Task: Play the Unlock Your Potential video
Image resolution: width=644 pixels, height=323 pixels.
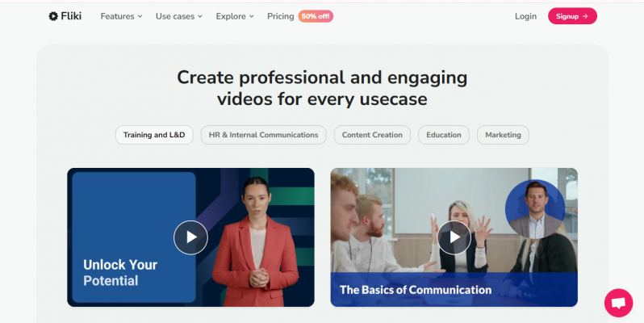Action: coord(190,237)
